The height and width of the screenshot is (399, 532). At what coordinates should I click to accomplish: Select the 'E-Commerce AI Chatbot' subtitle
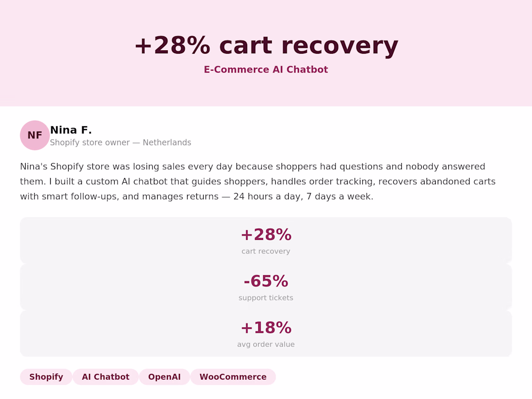[x=266, y=70]
